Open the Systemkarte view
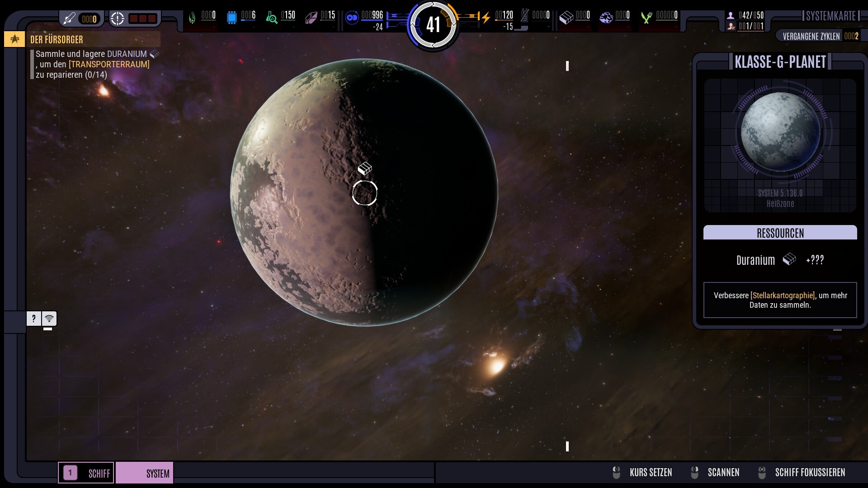This screenshot has height=488, width=868. 831,16
